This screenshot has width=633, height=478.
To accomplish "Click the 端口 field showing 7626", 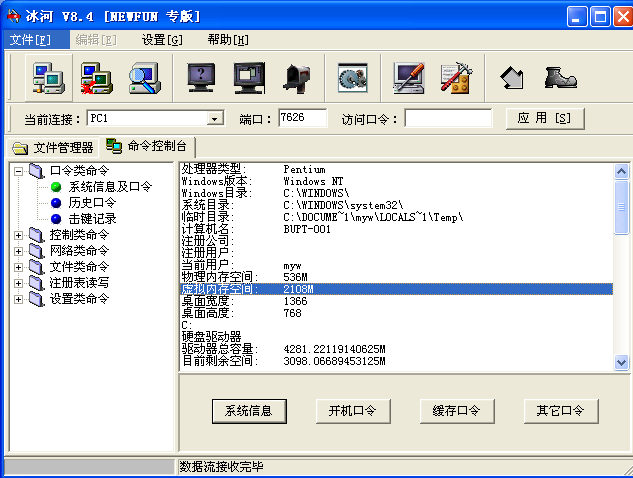I will 302,118.
